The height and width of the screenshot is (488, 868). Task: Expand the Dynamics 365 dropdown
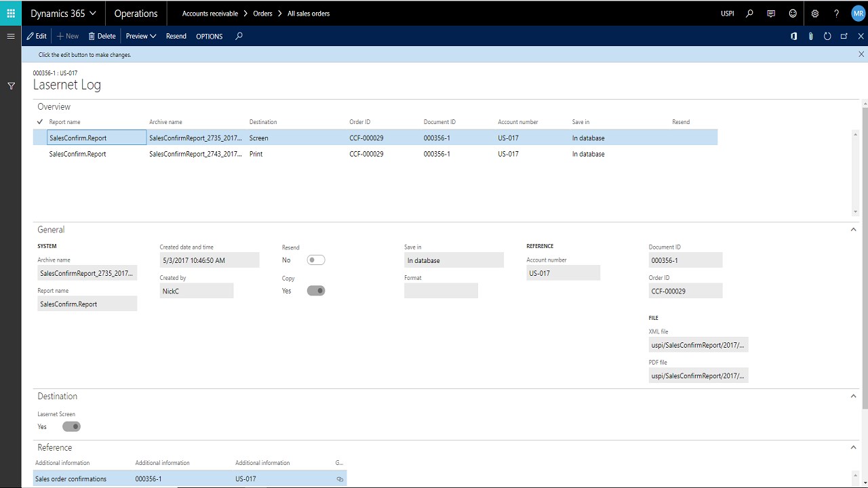pos(64,13)
